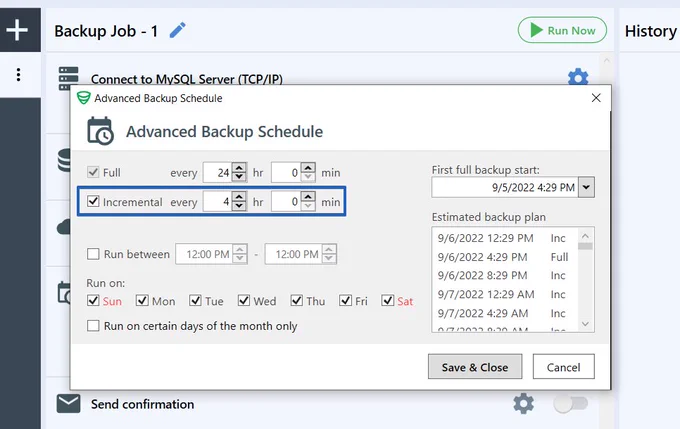Viewport: 680px width, 429px height.
Task: Increase Incremental minutes with up arrow
Action: [308, 196]
